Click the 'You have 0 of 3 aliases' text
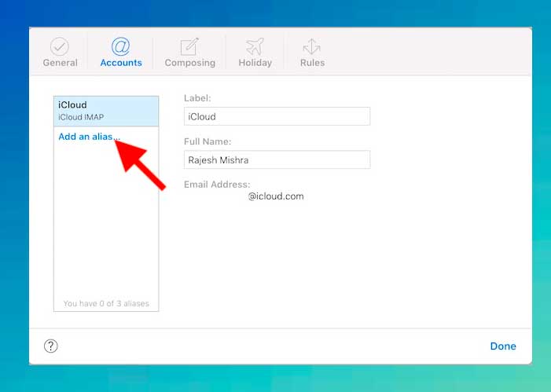551x392 pixels. (x=106, y=303)
